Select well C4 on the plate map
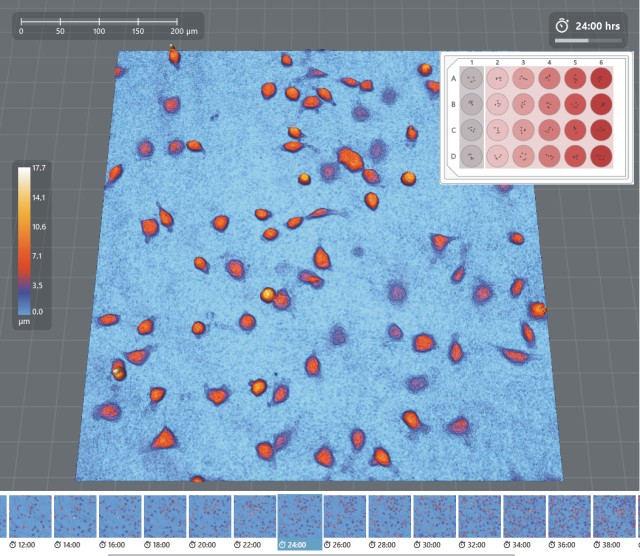640x556 pixels. tap(550, 130)
